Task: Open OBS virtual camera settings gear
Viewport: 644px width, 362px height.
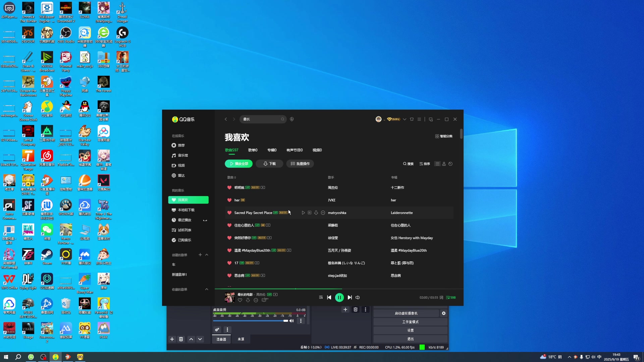Action: tap(444, 313)
